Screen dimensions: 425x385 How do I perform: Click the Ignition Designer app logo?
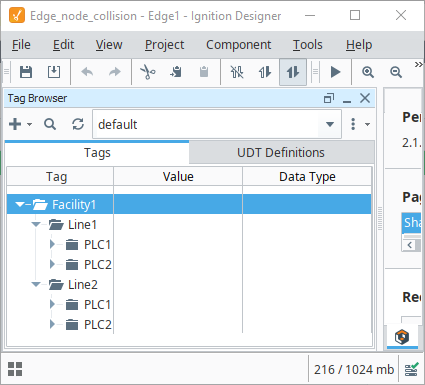[17, 15]
